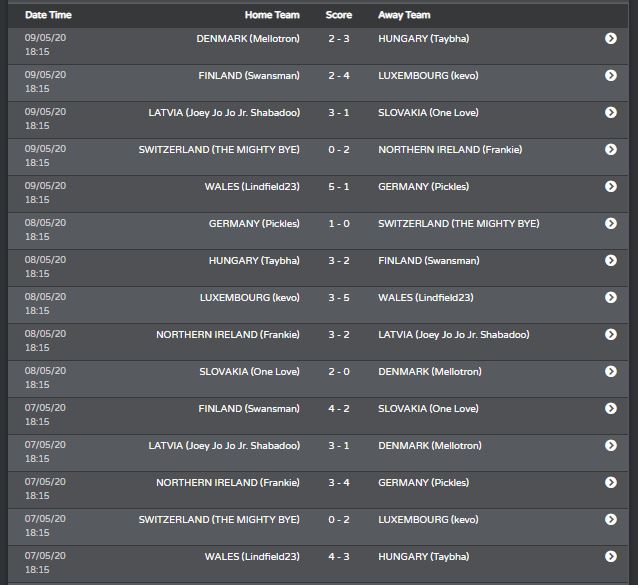The image size is (638, 585).
Task: Open Germany 1-0 Switzerland arrow icon
Action: point(610,223)
